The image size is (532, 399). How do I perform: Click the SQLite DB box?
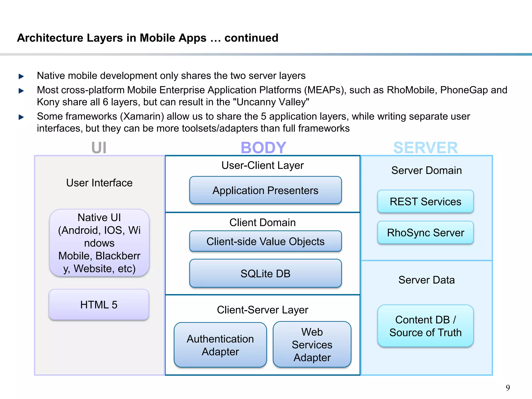tap(265, 273)
